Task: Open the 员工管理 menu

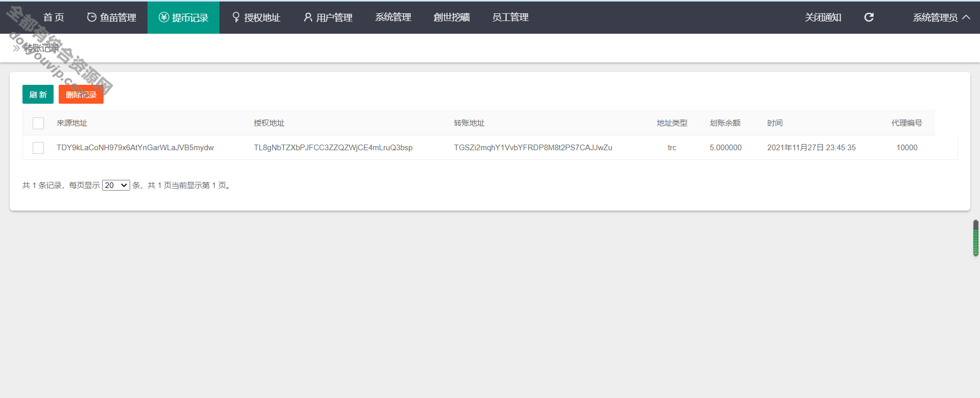Action: 510,17
